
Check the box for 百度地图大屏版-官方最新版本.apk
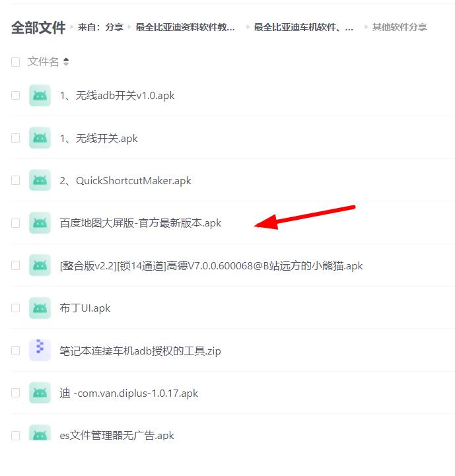click(15, 223)
